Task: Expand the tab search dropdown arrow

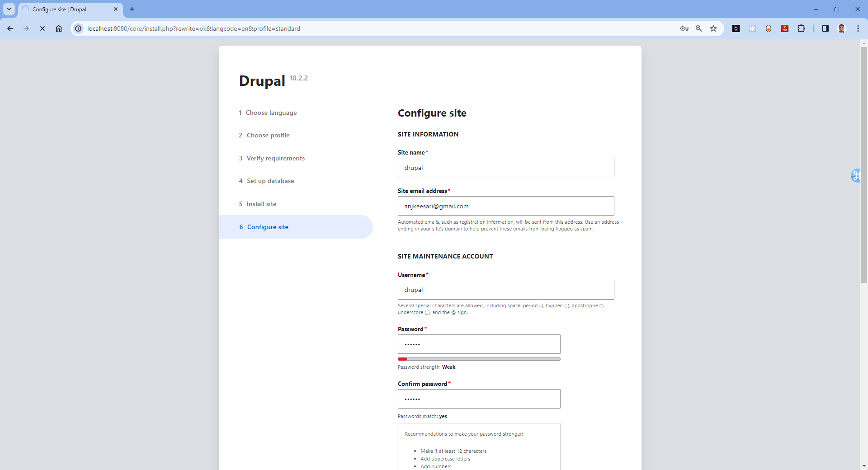Action: coord(9,9)
